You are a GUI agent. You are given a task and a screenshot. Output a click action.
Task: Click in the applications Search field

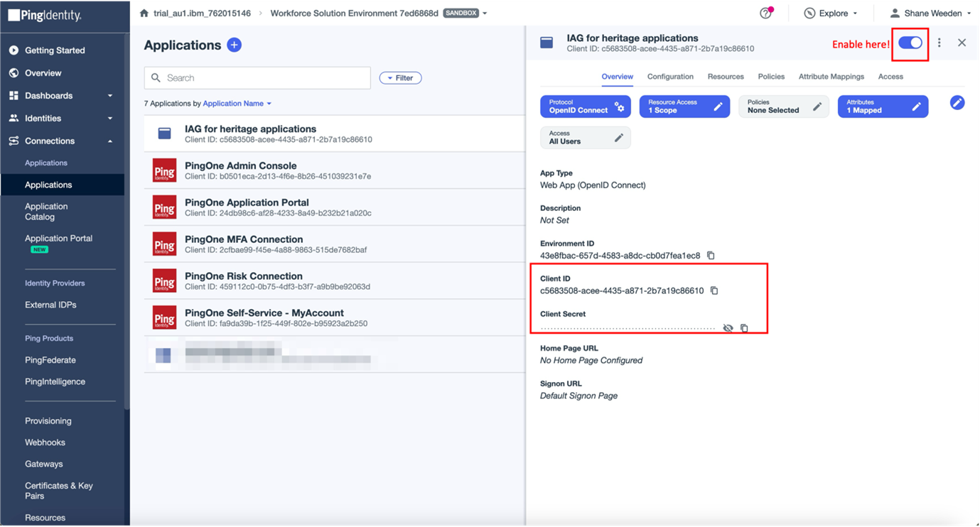pos(257,78)
